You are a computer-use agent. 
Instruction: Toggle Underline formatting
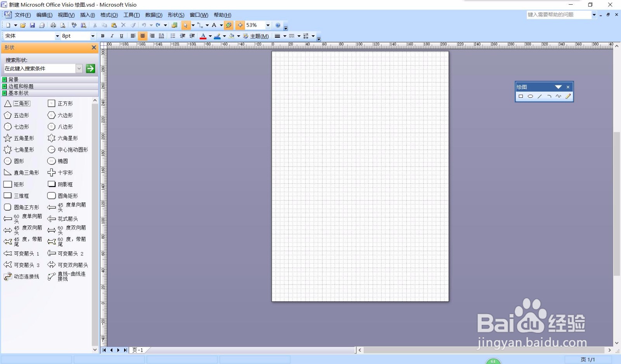[x=121, y=36]
